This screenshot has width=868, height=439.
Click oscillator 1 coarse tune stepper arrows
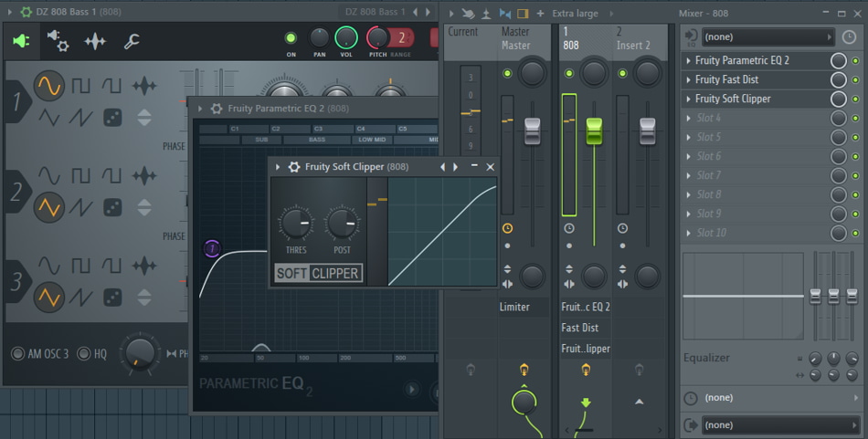(144, 117)
